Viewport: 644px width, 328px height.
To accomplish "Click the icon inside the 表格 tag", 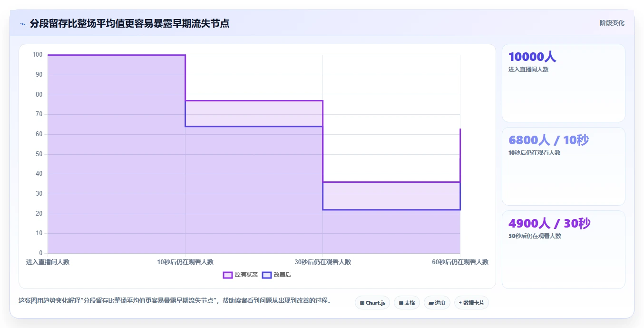I will pos(401,303).
